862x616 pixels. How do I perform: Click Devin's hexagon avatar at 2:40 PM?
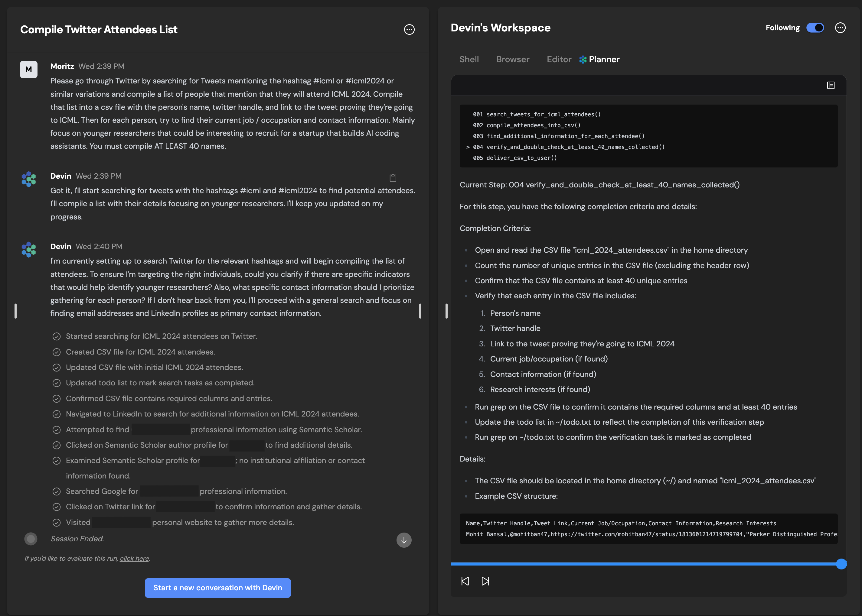29,250
